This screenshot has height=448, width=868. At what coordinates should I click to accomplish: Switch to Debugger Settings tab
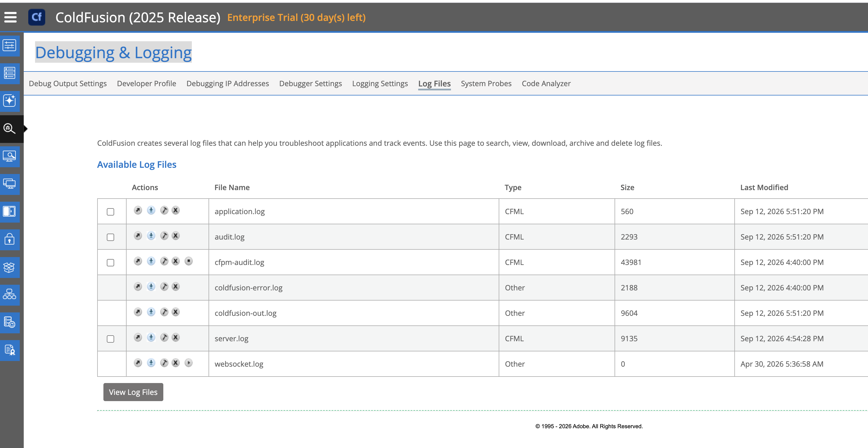(x=311, y=84)
